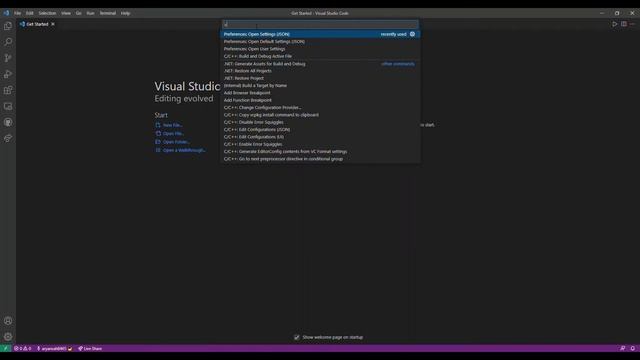Select C/C++: Enable Error Squiggles
This screenshot has height=360, width=640.
[320, 144]
